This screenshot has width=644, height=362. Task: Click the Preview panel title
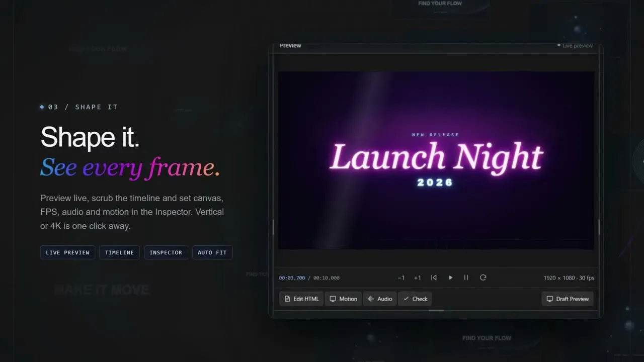pos(290,46)
